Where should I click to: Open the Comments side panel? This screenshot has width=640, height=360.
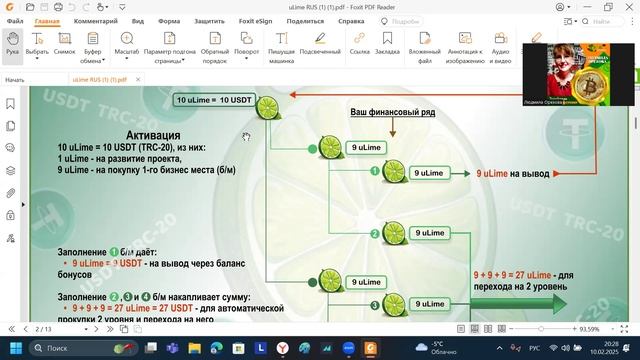click(11, 148)
